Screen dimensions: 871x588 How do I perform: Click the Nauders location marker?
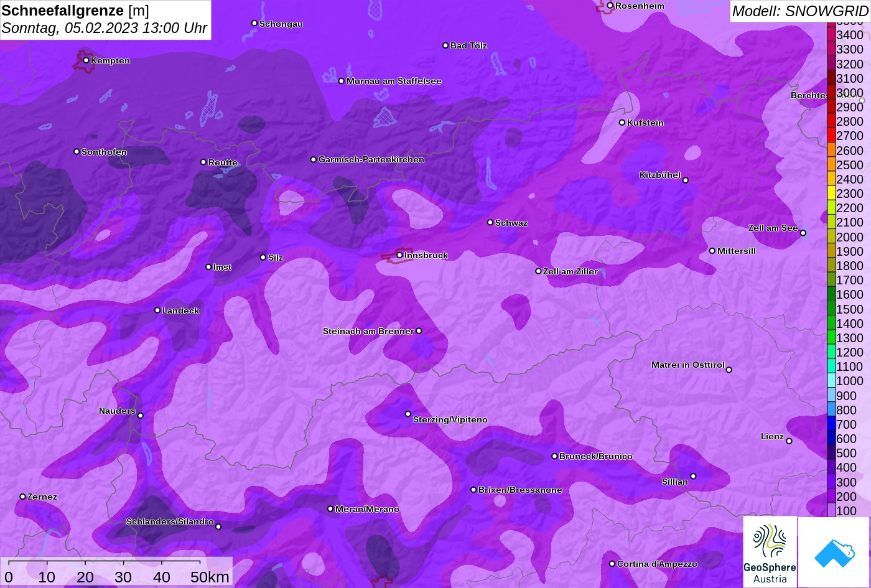(x=140, y=416)
